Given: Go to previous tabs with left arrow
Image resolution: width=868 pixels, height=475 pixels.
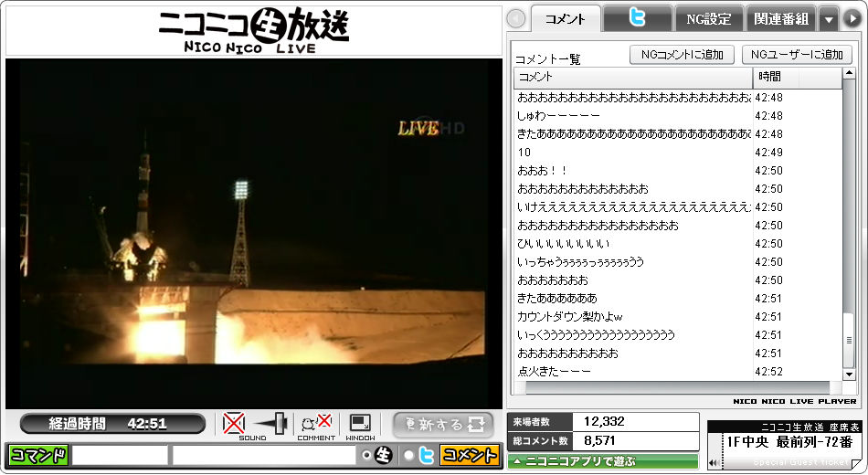Looking at the screenshot, I should click(x=516, y=19).
